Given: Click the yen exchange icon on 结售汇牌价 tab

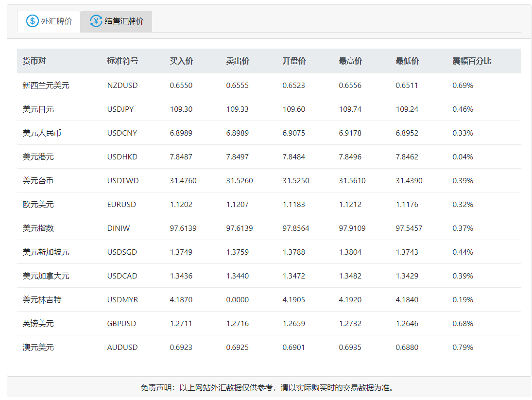Looking at the screenshot, I should (96, 21).
